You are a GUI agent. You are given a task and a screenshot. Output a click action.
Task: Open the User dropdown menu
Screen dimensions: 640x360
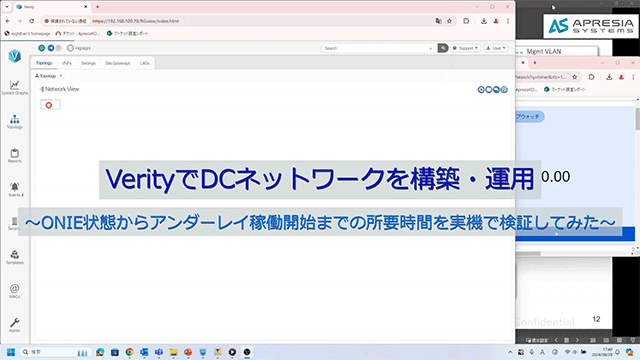coord(496,48)
